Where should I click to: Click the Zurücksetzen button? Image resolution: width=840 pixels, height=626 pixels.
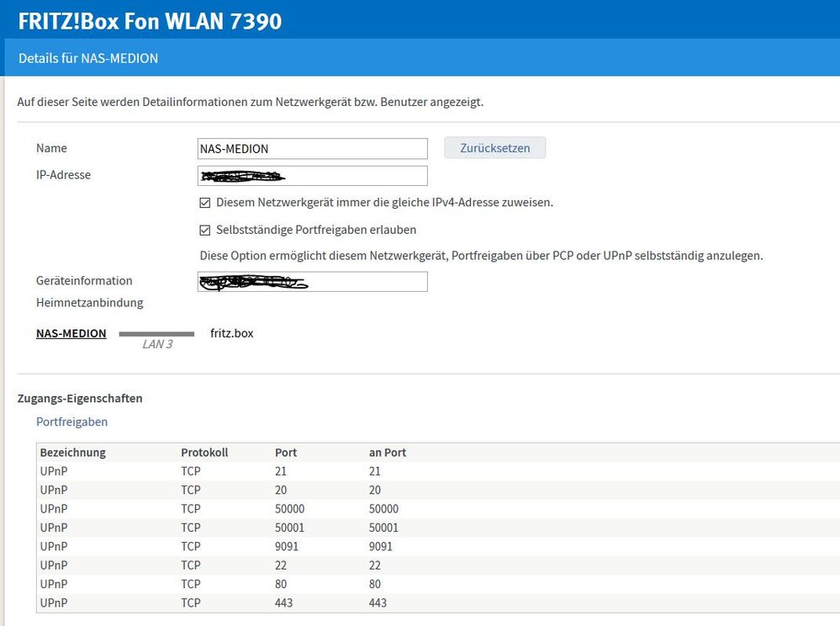(494, 148)
